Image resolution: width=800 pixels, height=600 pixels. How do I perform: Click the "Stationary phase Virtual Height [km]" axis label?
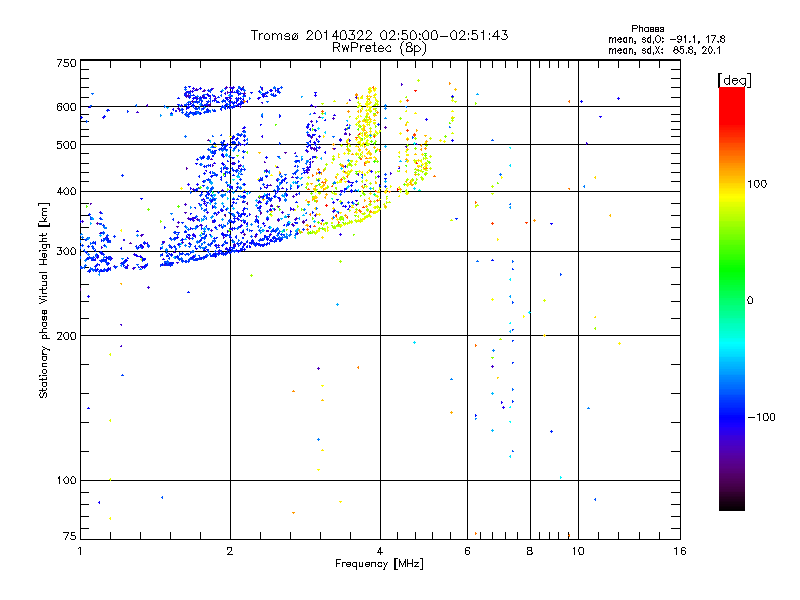(x=43, y=300)
